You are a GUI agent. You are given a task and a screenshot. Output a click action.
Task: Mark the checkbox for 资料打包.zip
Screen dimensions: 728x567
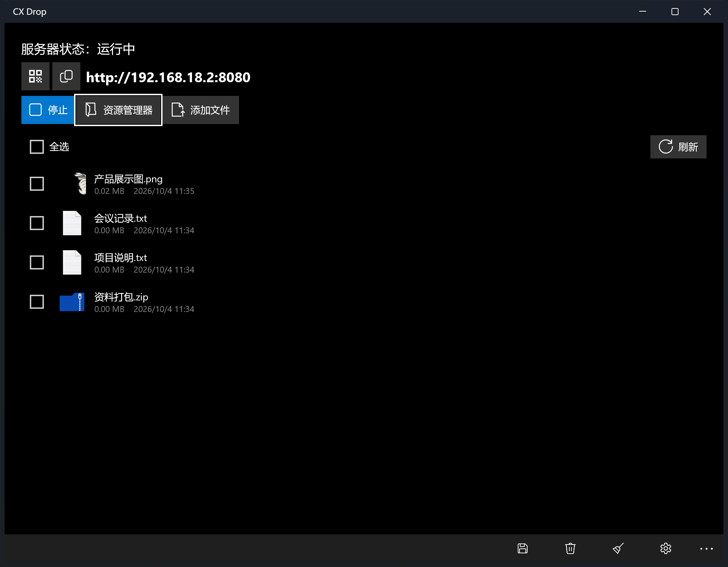37,302
